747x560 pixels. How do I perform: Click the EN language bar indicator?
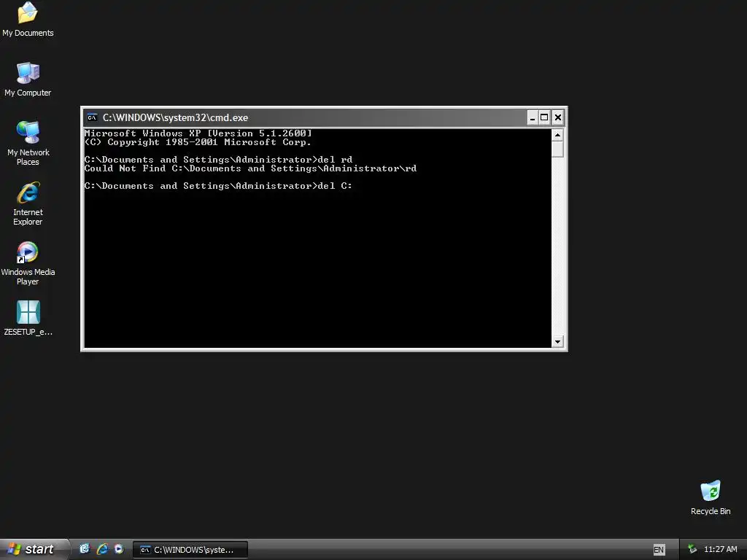(x=659, y=550)
